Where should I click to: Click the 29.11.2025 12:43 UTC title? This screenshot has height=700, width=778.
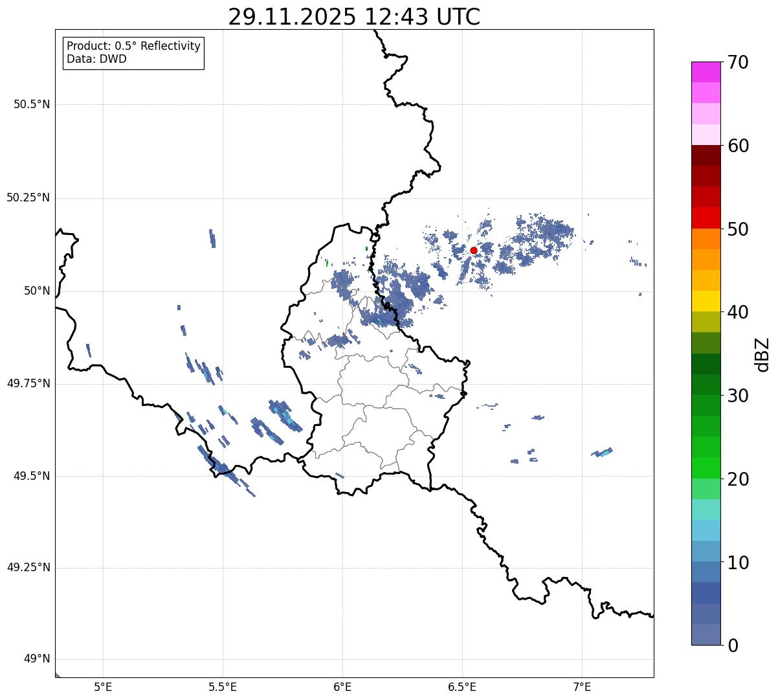(354, 17)
